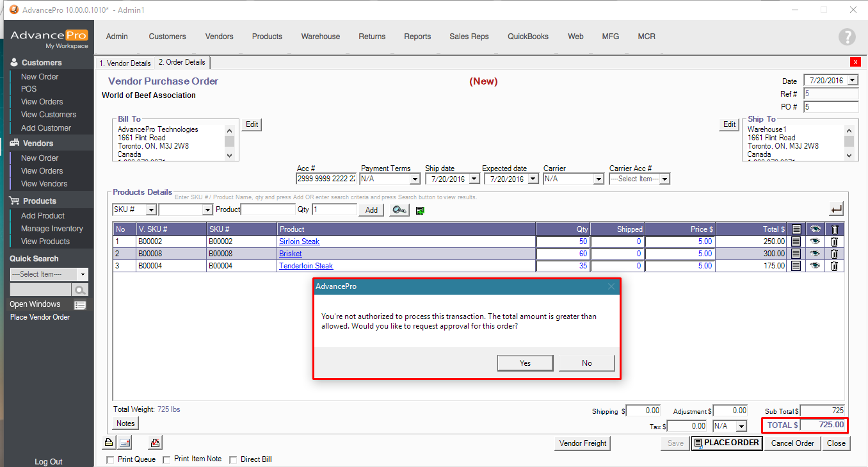Open the help question mark icon

click(x=847, y=37)
